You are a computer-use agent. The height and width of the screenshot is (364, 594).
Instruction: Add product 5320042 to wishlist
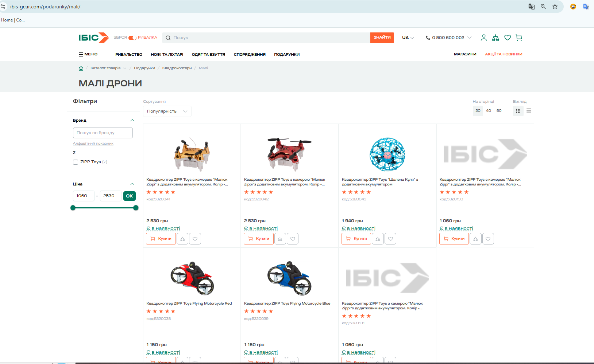(x=293, y=239)
